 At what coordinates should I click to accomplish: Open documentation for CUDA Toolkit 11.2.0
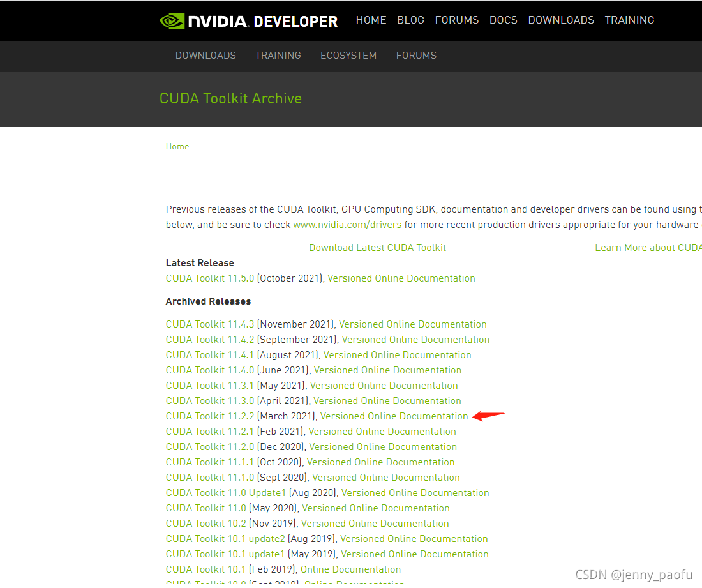pyautogui.click(x=384, y=447)
